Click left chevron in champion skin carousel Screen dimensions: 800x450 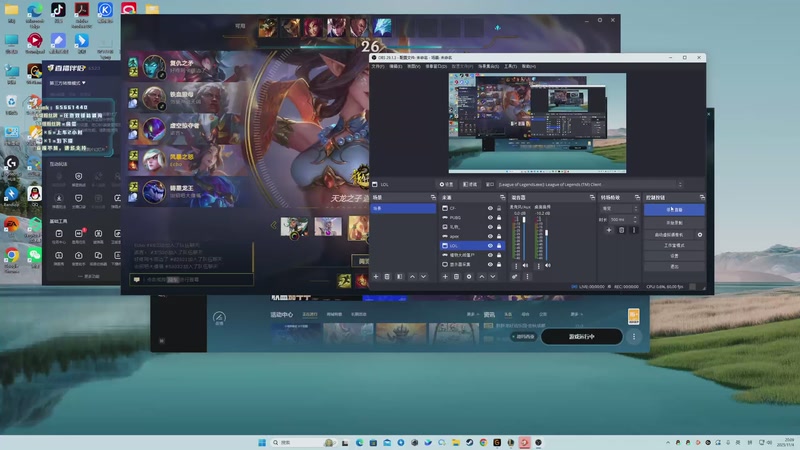pos(274,225)
